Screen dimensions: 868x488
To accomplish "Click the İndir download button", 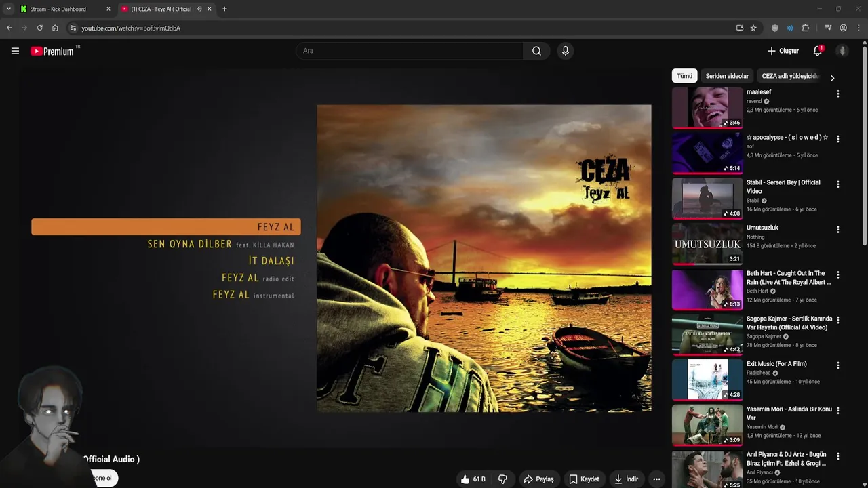I will click(x=626, y=479).
